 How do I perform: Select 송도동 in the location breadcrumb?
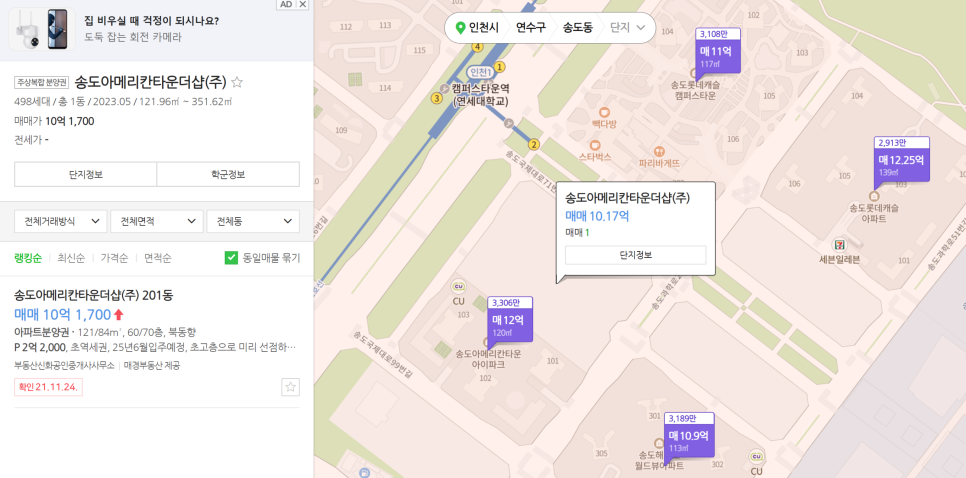(577, 28)
